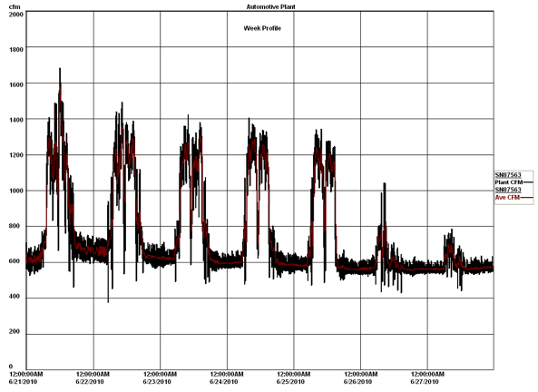The image size is (538, 392).
Task: Click the 6/24/2010 date label
Action: point(224,382)
